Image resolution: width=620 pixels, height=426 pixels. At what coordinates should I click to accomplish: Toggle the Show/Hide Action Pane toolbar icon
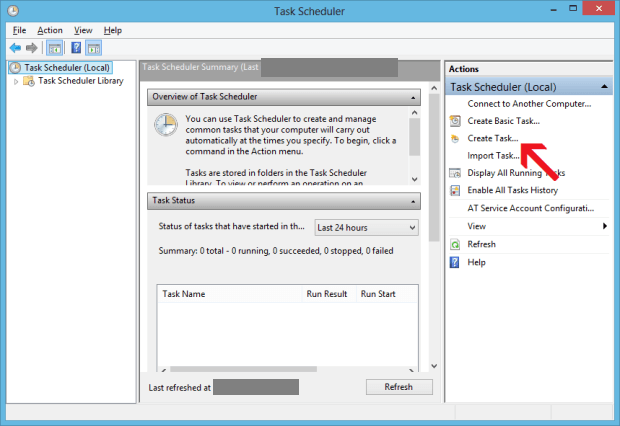pyautogui.click(x=94, y=48)
